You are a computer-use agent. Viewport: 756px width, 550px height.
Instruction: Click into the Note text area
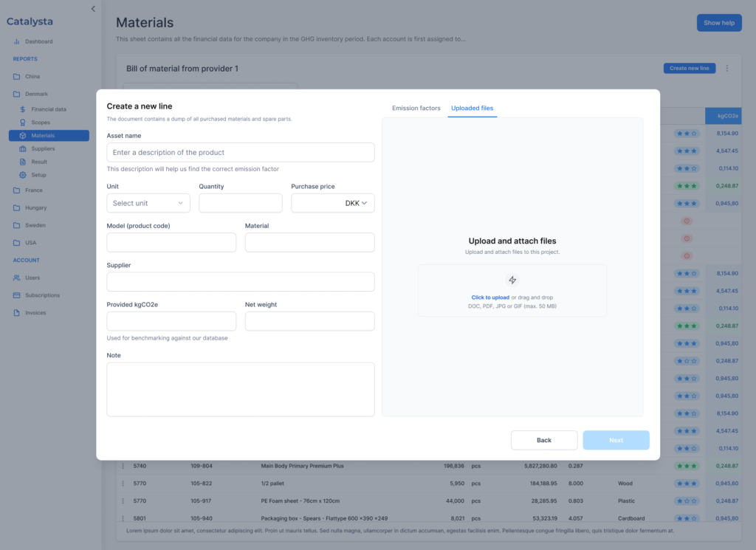click(241, 389)
